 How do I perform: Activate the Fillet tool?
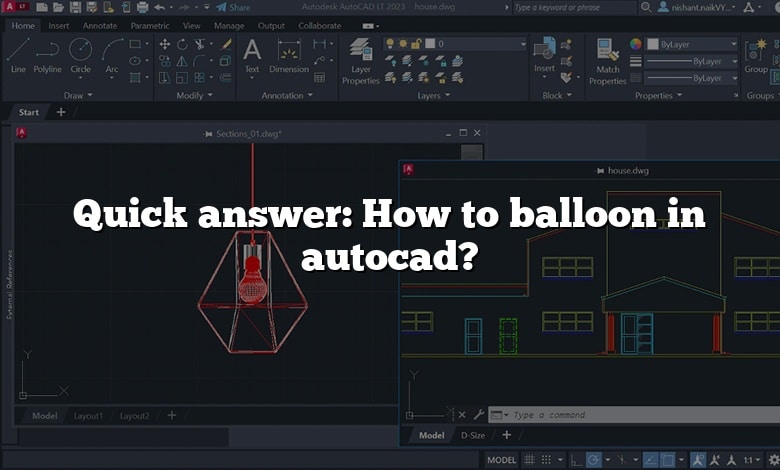pyautogui.click(x=199, y=61)
